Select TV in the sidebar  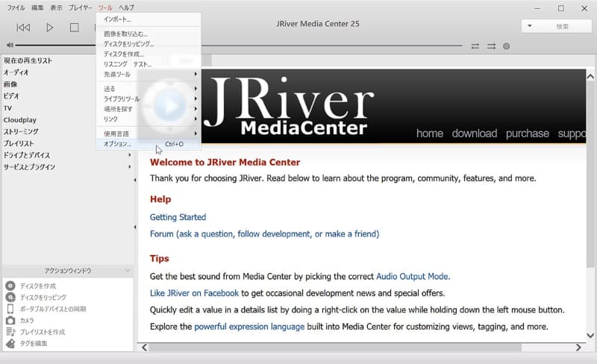(x=7, y=108)
